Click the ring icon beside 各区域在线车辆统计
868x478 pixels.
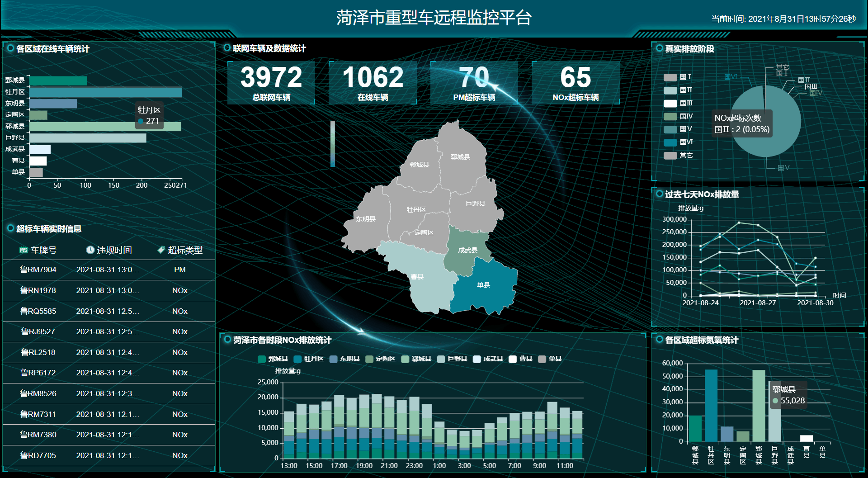pyautogui.click(x=10, y=48)
